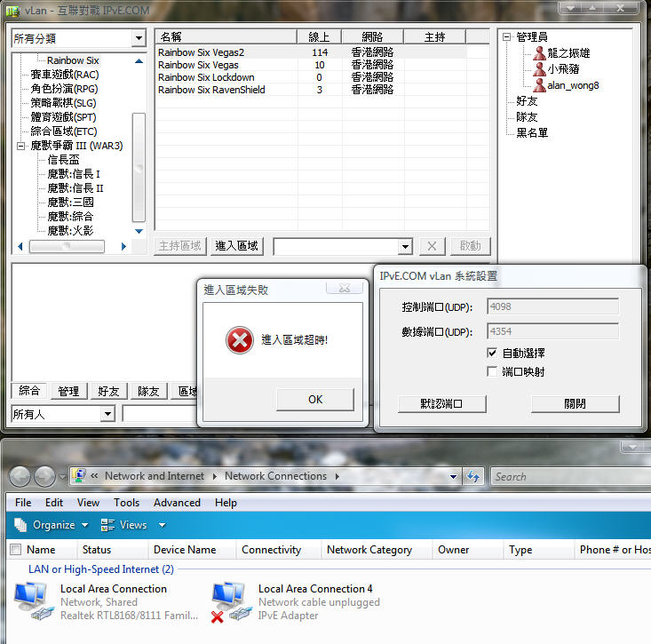Collapse the 魔獸爭霸 III (WAR3) tree node
This screenshot has width=651, height=644.
point(20,146)
